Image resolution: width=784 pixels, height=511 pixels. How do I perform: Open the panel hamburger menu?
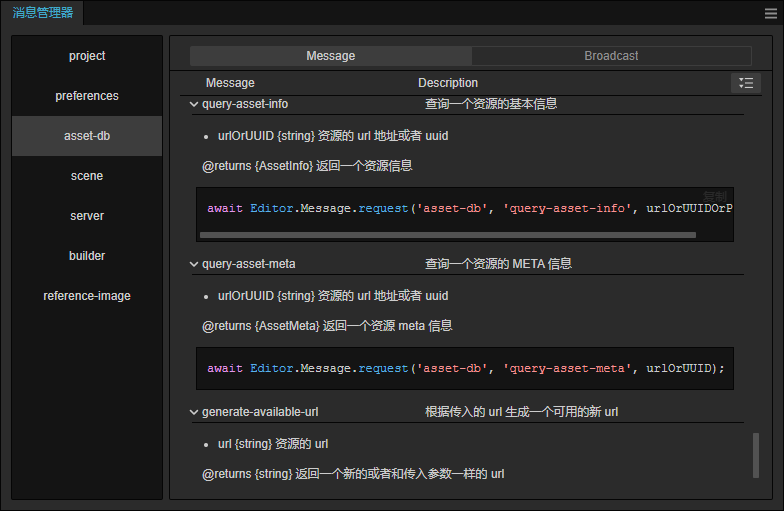[772, 14]
